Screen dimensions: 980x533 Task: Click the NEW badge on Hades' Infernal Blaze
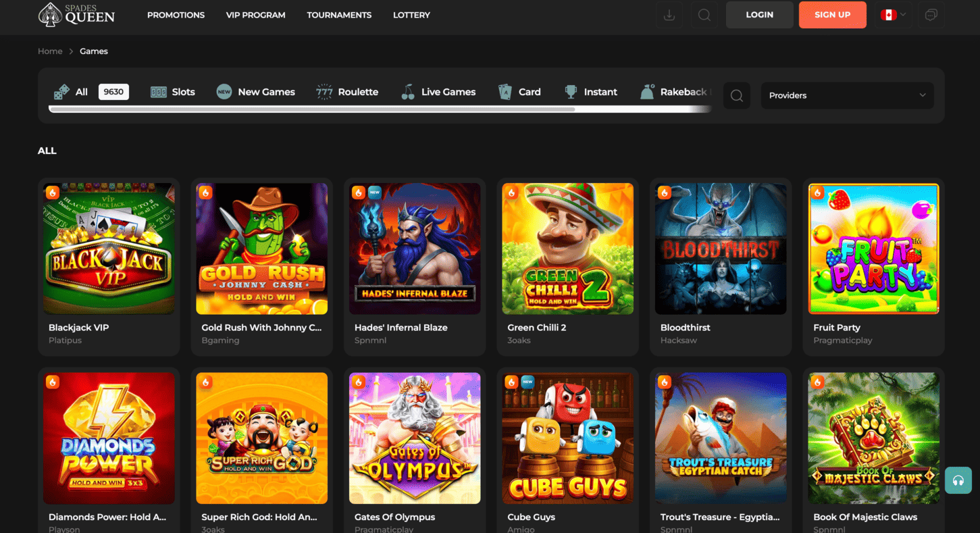375,193
